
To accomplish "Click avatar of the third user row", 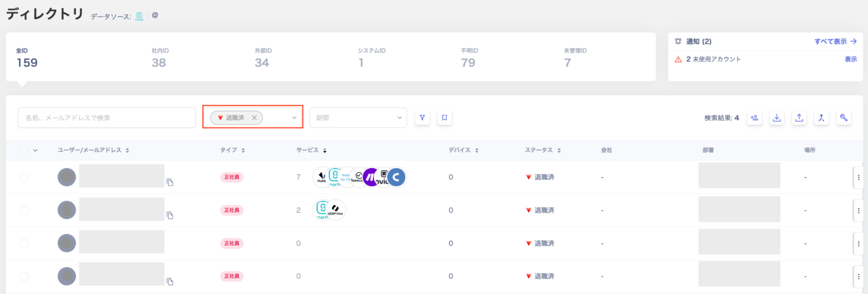I will point(67,243).
